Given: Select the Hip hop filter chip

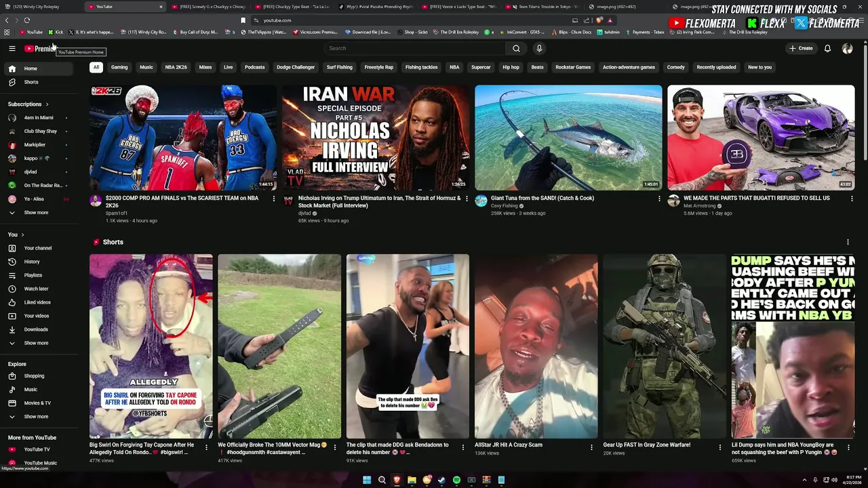Looking at the screenshot, I should click(x=511, y=67).
